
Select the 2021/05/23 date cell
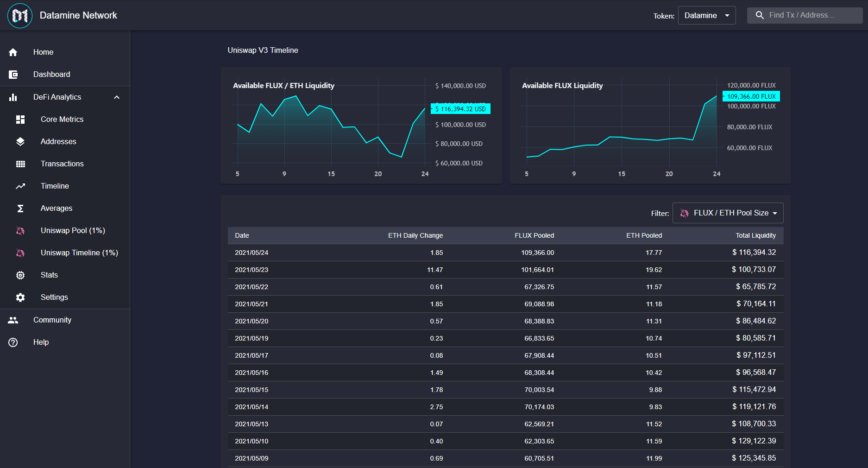point(252,270)
